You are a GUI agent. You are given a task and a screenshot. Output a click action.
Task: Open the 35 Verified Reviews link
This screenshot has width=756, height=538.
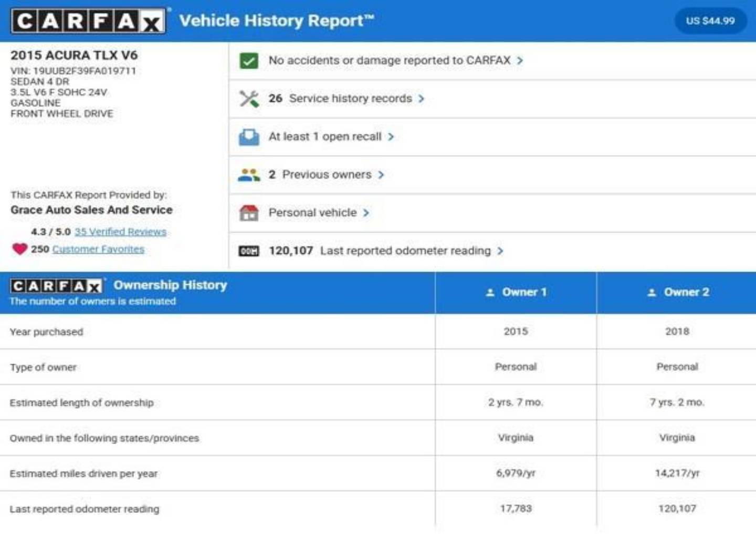[x=120, y=232]
